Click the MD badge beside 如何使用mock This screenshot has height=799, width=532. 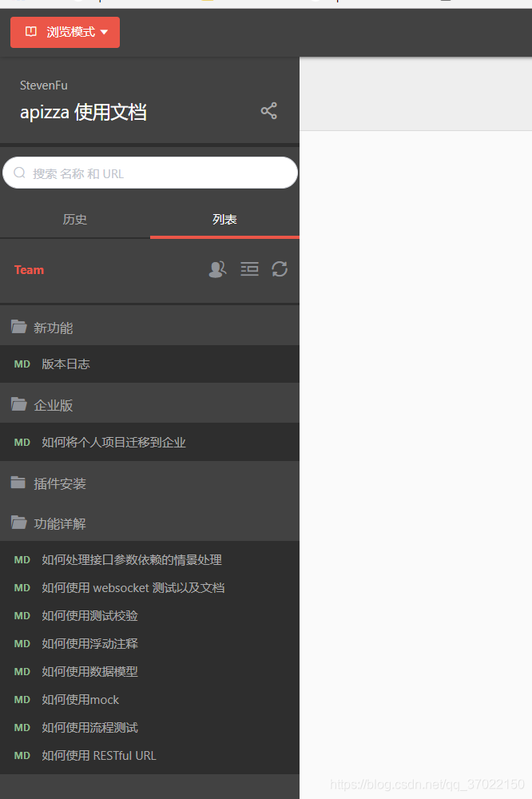(22, 700)
